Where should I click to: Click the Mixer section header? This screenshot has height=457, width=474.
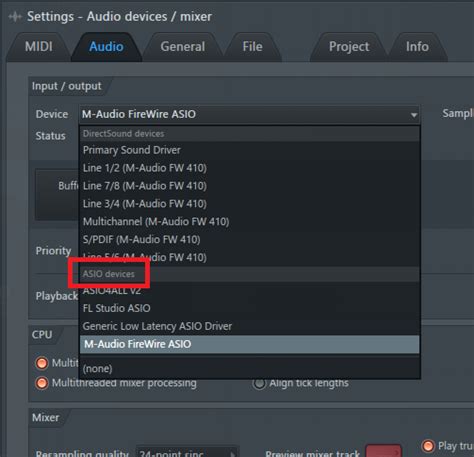tap(46, 418)
